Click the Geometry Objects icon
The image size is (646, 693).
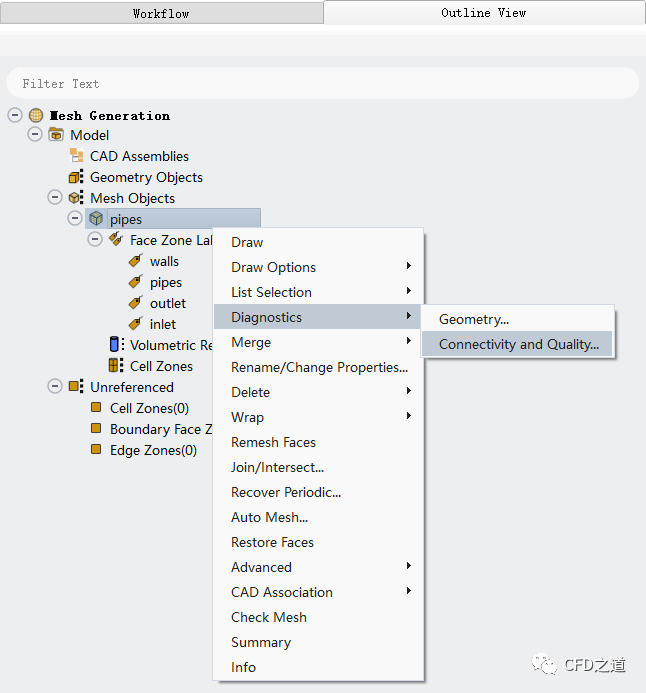pos(76,177)
